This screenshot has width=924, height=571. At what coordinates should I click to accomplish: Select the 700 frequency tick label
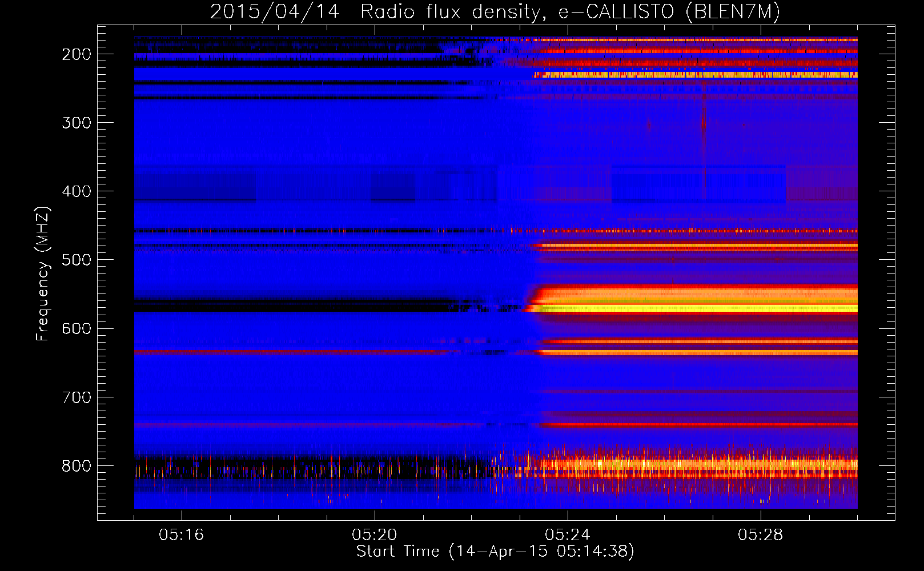click(x=77, y=397)
